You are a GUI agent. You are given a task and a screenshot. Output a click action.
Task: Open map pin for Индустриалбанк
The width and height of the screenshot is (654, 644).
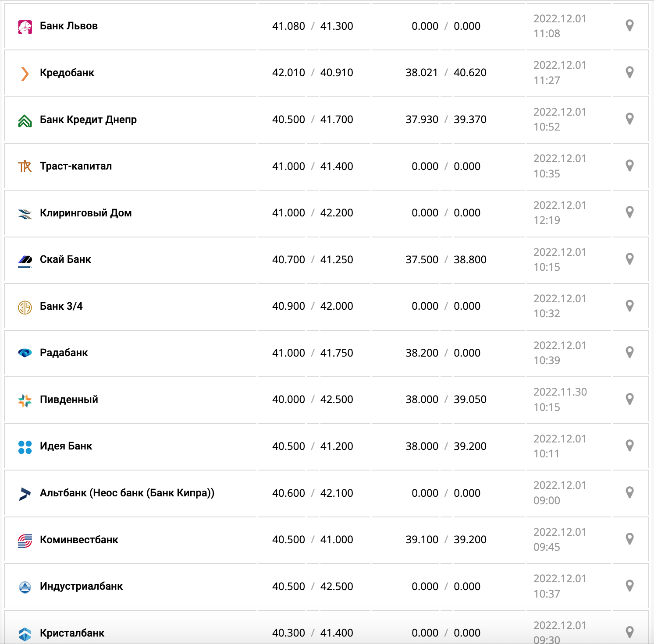point(629,586)
